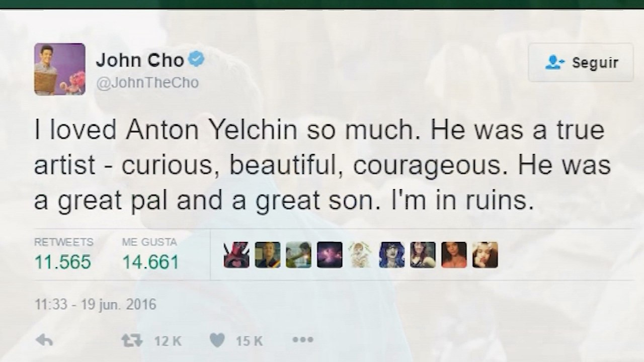Click the second liker avatar in the row

[268, 255]
